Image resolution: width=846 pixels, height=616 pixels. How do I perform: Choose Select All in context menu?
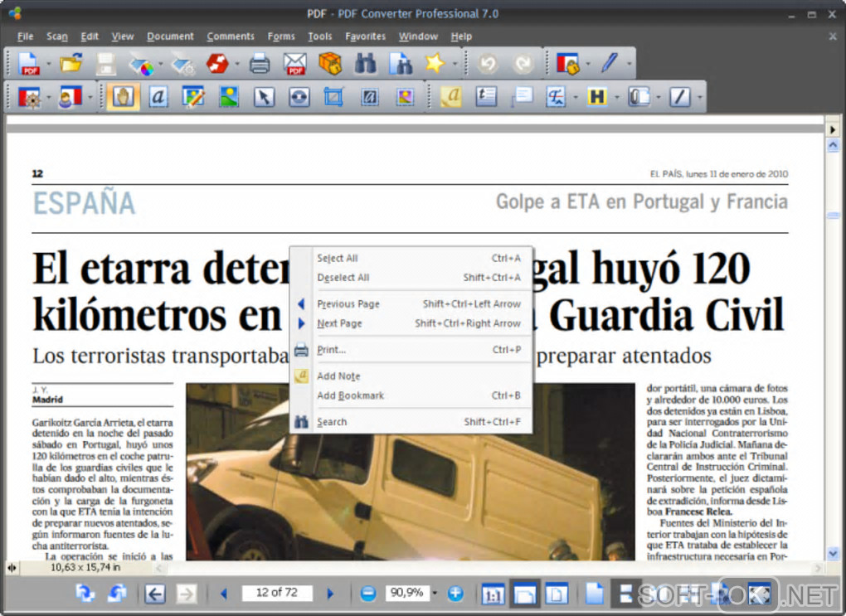pos(411,258)
